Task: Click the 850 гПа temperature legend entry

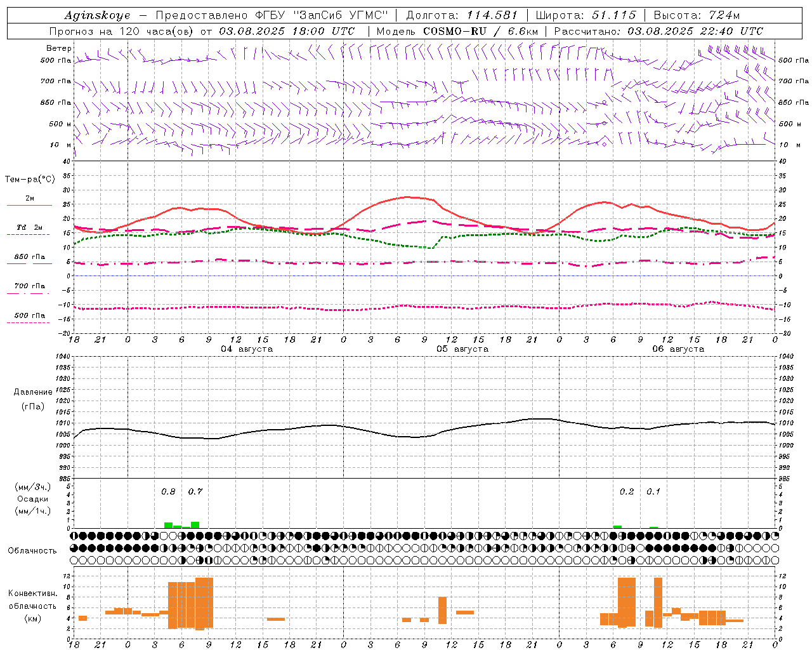Action: (x=29, y=257)
